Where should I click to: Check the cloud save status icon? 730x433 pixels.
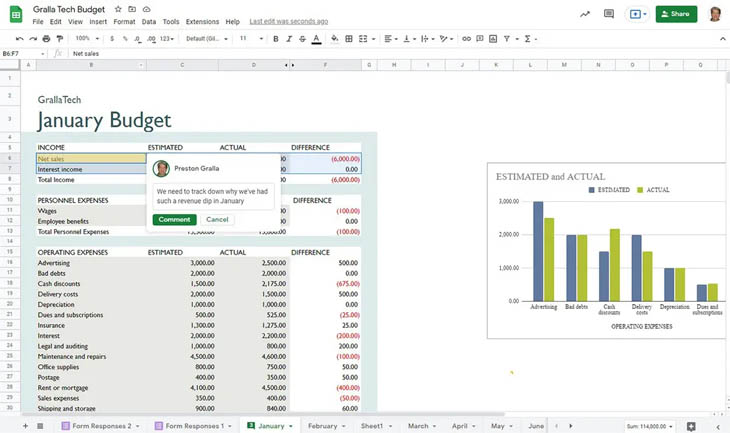click(146, 9)
